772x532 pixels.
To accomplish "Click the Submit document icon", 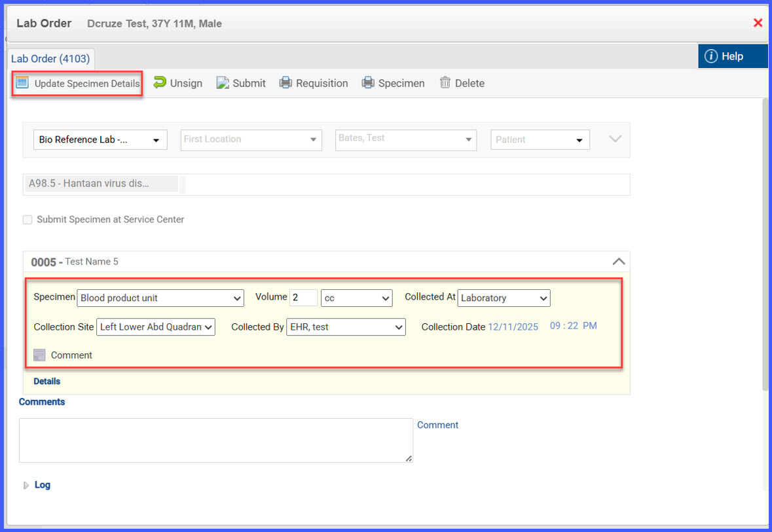I will click(x=223, y=82).
